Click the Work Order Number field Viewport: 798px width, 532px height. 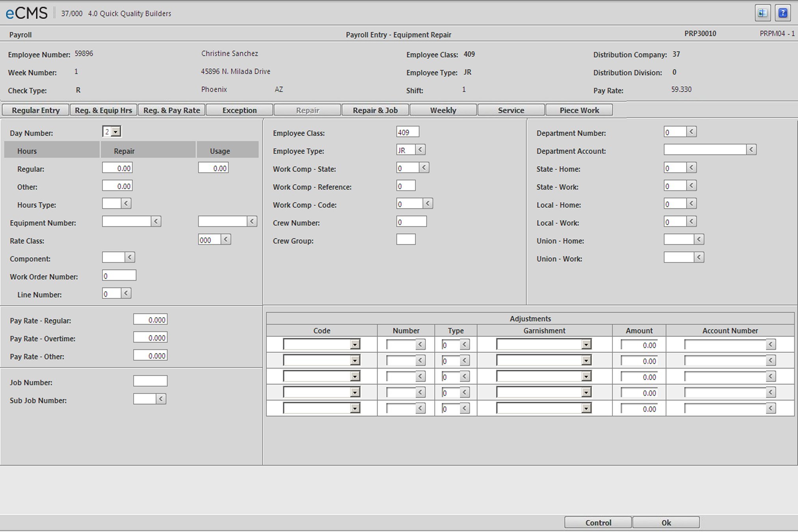coord(119,275)
